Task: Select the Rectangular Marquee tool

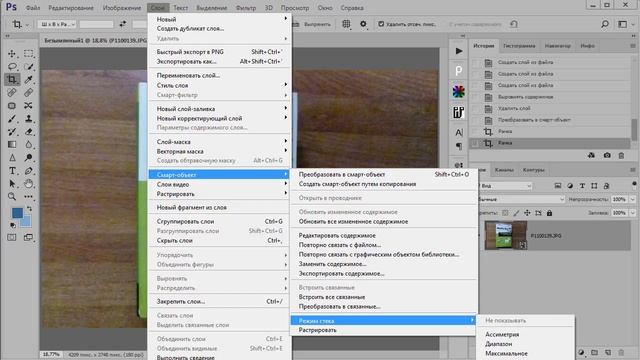Action: coord(29,53)
